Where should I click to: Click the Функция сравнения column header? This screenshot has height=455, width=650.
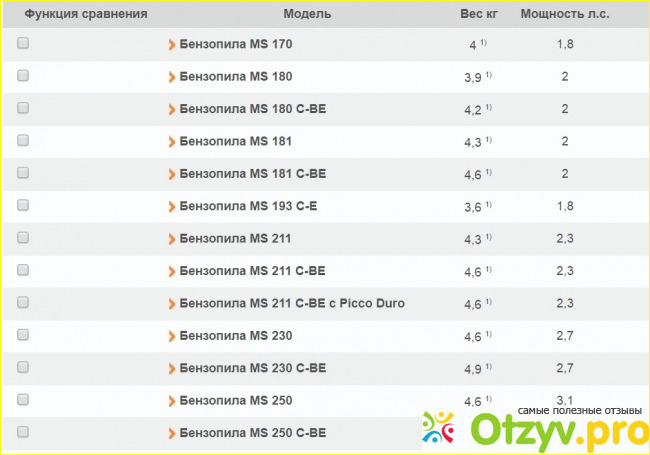pos(86,14)
